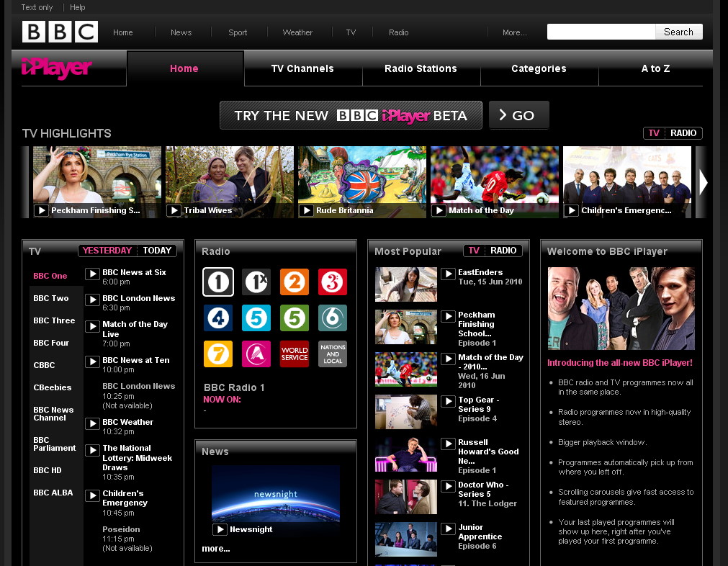Select the orange Radio 2 icon

pyautogui.click(x=295, y=282)
